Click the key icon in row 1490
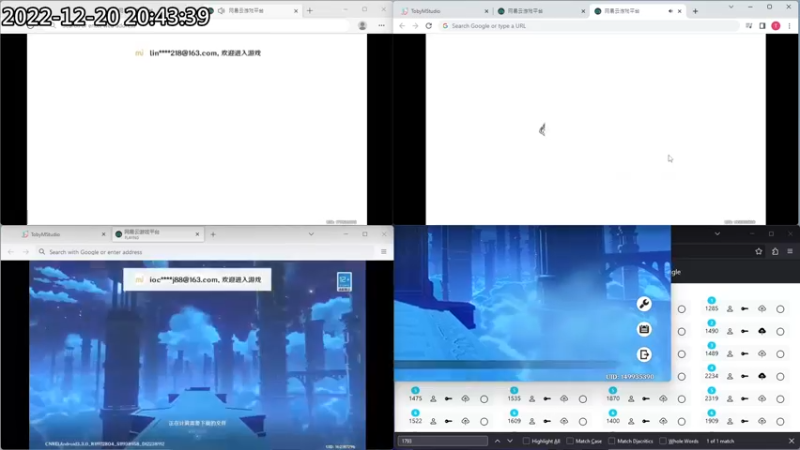 point(745,331)
